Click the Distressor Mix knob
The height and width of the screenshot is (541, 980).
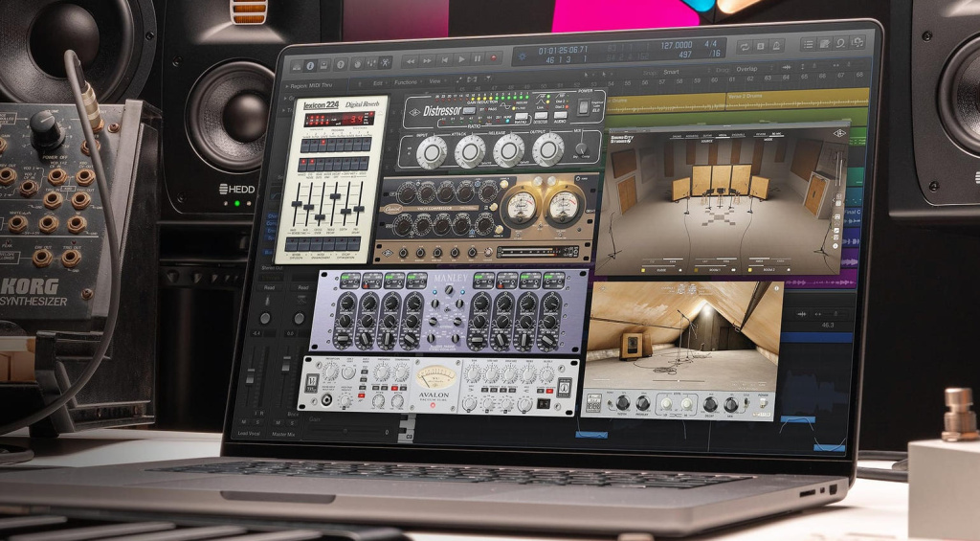point(581,148)
